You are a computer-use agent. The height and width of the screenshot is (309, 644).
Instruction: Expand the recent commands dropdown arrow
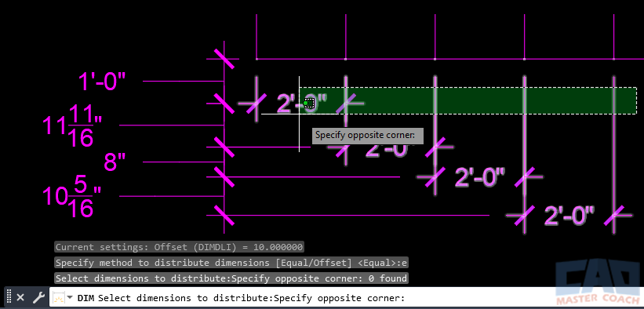click(x=71, y=297)
